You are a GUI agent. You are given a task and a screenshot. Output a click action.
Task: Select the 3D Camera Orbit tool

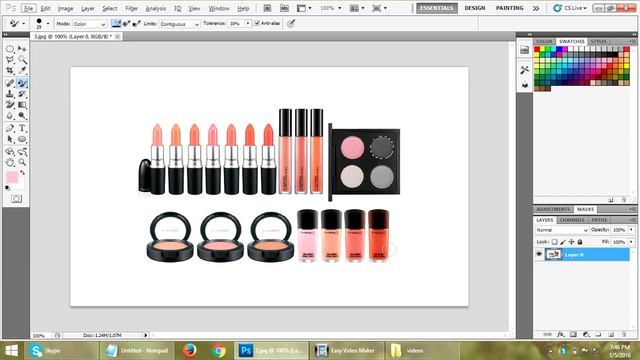coord(22,152)
